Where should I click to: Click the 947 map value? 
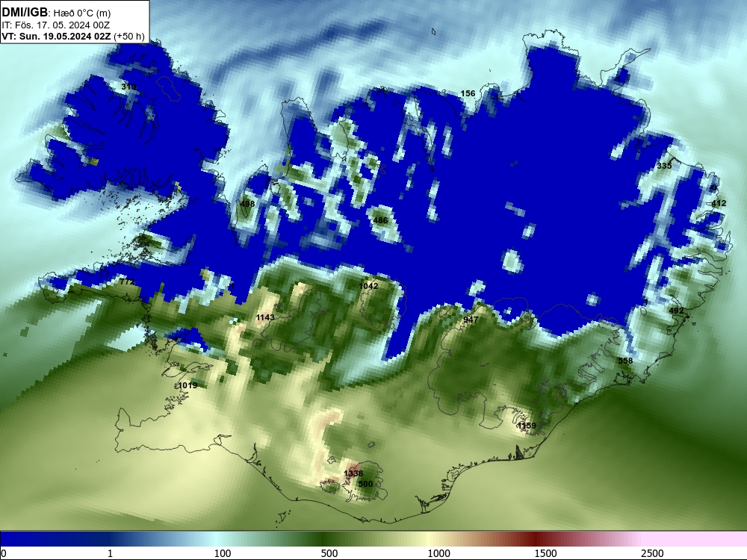click(x=470, y=320)
